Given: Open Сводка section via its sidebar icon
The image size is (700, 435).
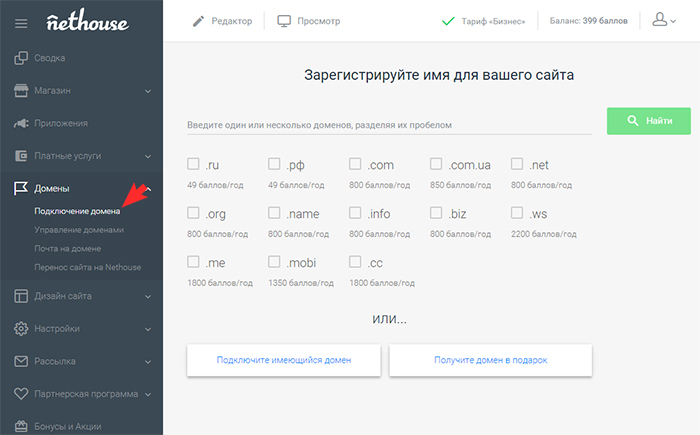Looking at the screenshot, I should coord(21,58).
